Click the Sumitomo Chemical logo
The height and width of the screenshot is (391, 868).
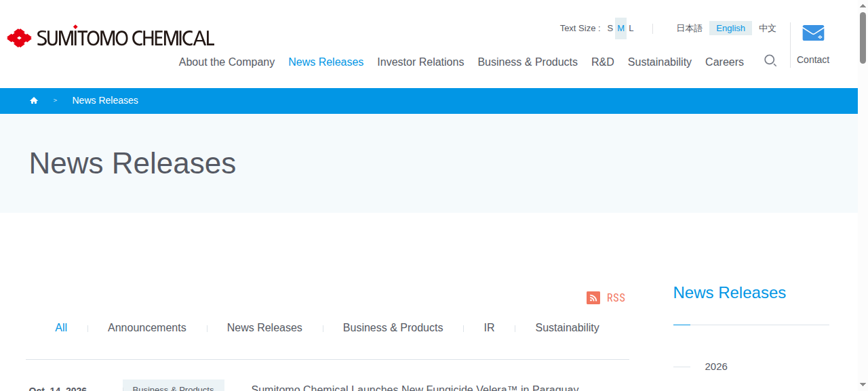point(111,37)
